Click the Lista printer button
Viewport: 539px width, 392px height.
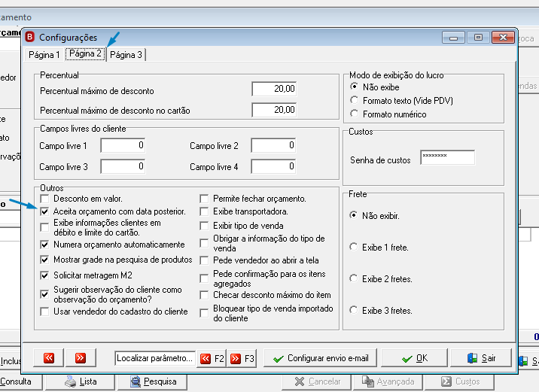point(80,381)
